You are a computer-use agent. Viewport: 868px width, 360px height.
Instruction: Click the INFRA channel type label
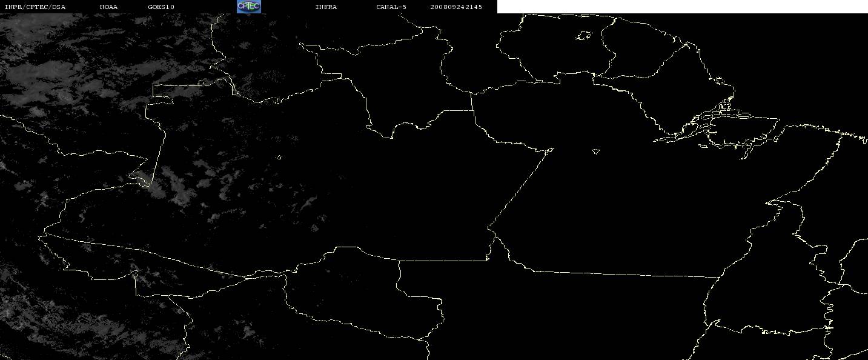(x=326, y=7)
